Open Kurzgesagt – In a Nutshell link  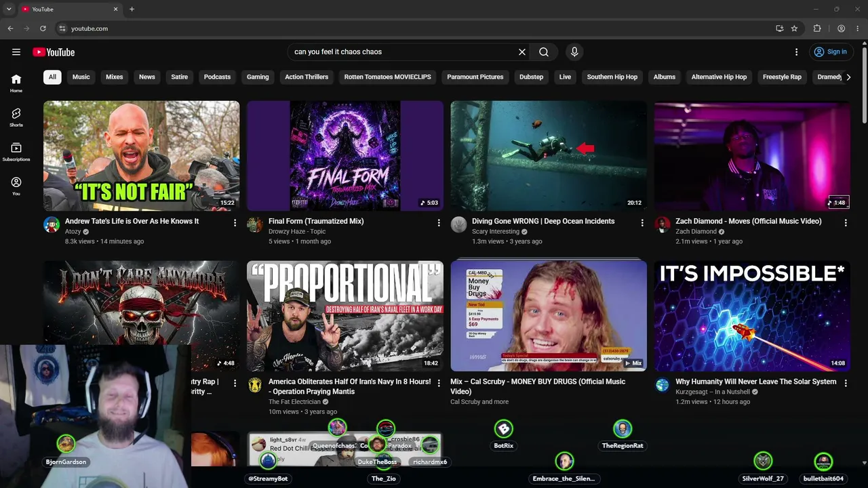click(x=713, y=392)
